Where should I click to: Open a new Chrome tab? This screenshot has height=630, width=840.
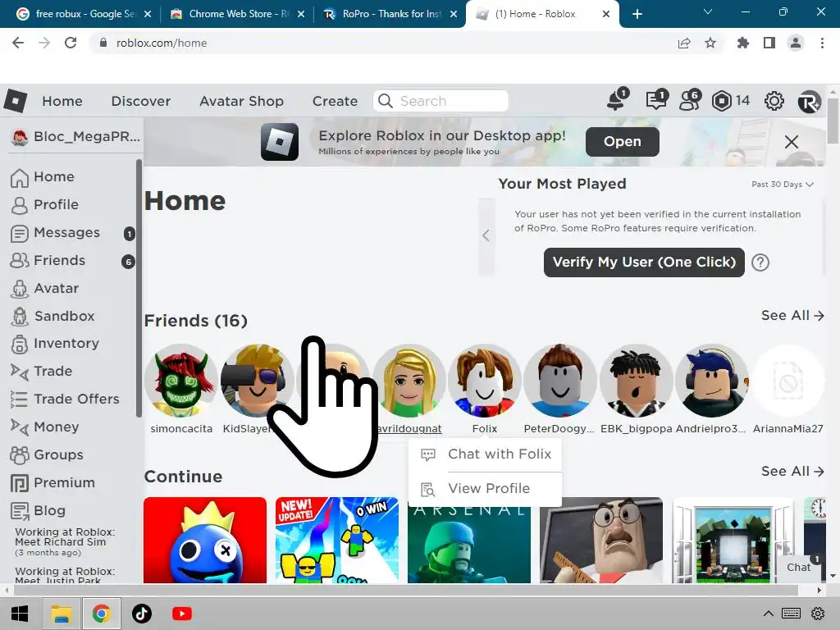(x=637, y=14)
